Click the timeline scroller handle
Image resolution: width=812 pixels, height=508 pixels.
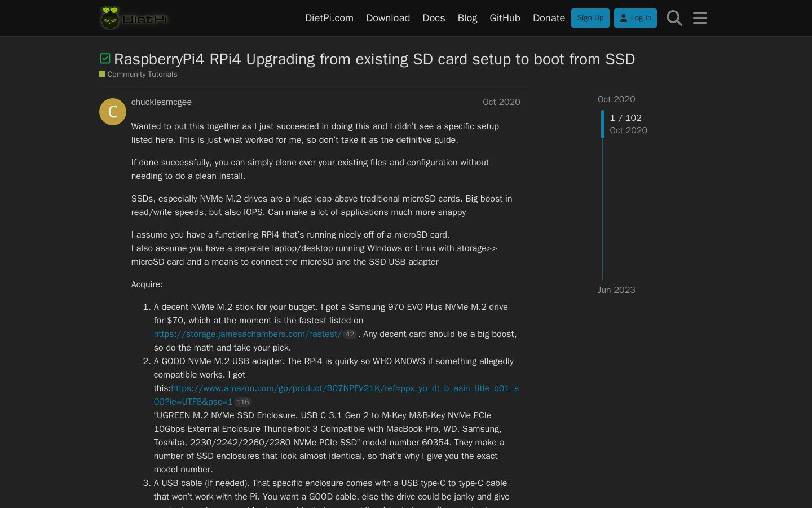pos(603,124)
